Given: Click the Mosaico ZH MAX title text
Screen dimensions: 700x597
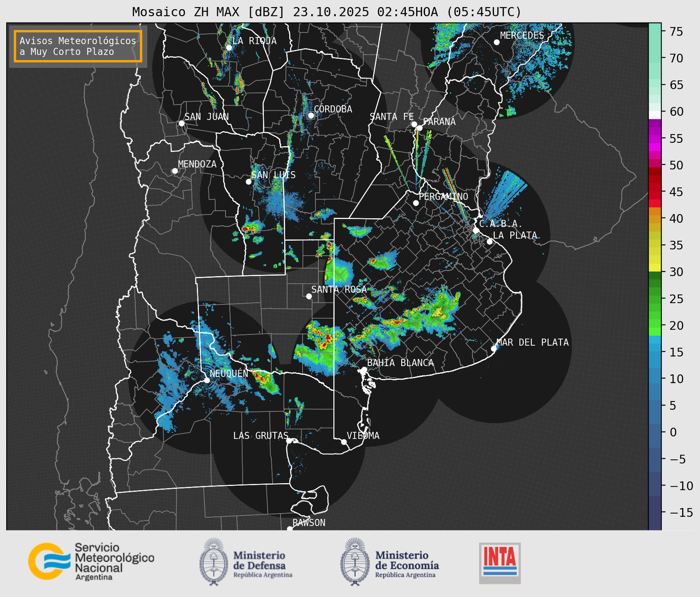Looking at the screenshot, I should pos(326,12).
